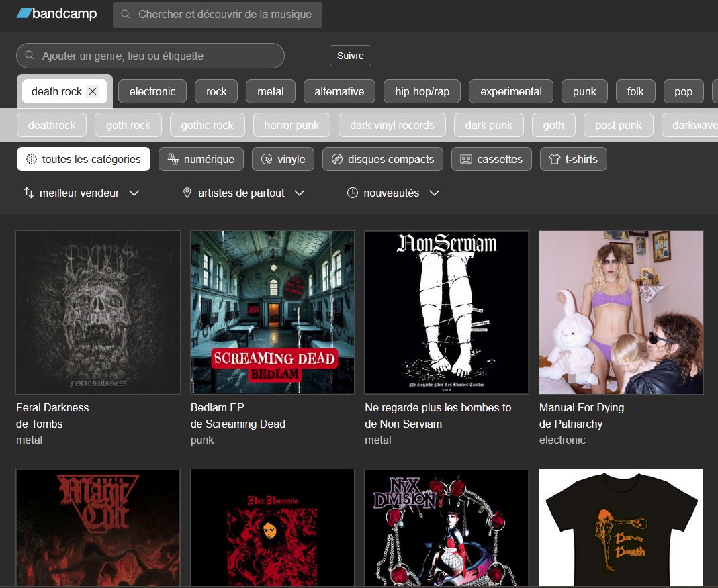
Task: Select the electronic genre tag
Action: click(152, 91)
